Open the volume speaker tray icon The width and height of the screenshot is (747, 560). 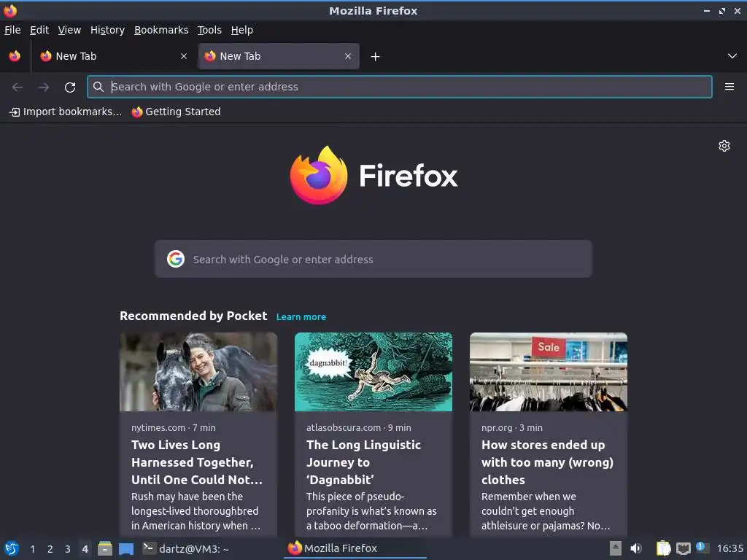[636, 548]
